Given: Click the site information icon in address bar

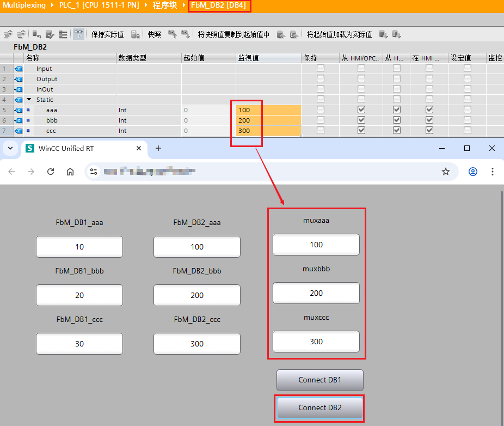Looking at the screenshot, I should [x=94, y=172].
